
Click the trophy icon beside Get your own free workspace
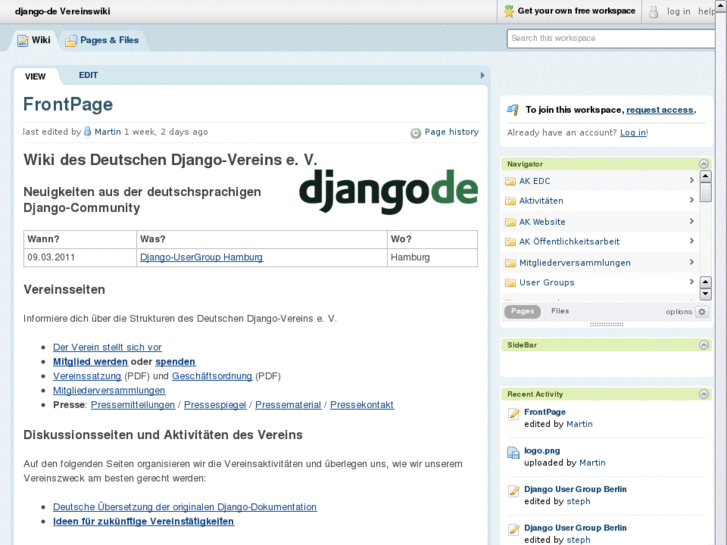click(509, 11)
